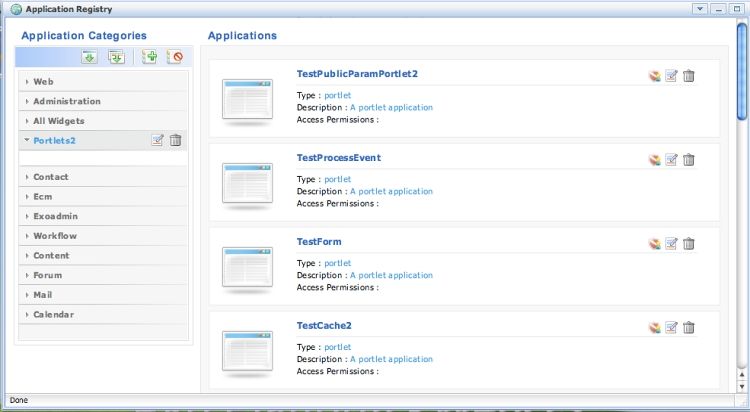Delete the TestCache2 application
750x412 pixels.
[x=688, y=327]
